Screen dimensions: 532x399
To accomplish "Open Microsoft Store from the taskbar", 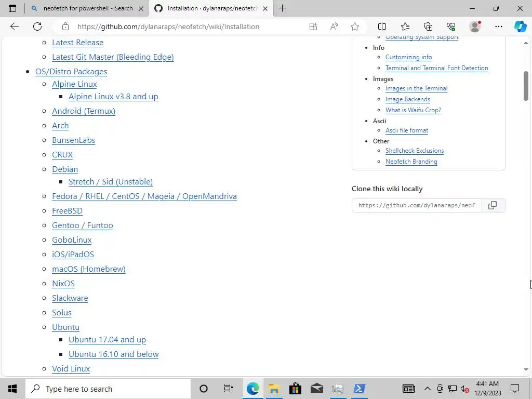I will 296,389.
